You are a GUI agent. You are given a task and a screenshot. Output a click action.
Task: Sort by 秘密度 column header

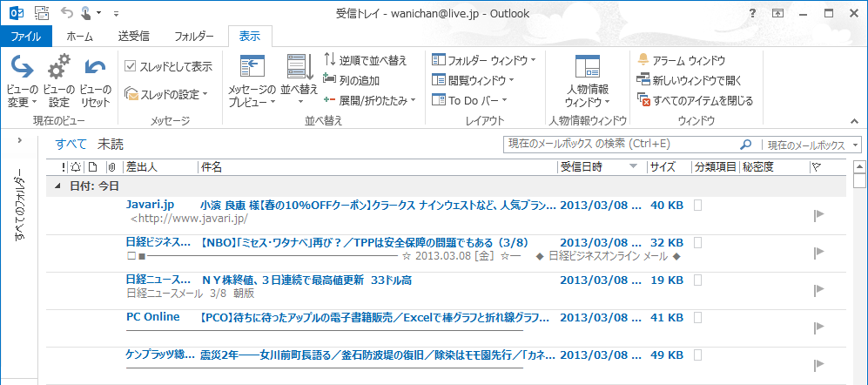(x=774, y=166)
